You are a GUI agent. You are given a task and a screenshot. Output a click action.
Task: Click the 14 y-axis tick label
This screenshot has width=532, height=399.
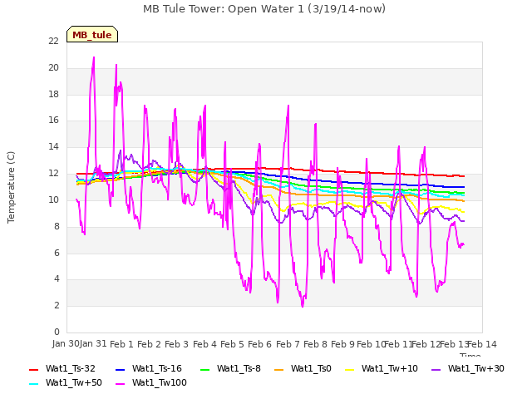[x=53, y=146]
